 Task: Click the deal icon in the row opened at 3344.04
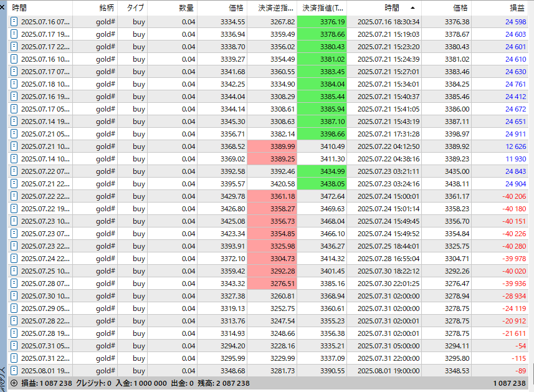point(14,97)
